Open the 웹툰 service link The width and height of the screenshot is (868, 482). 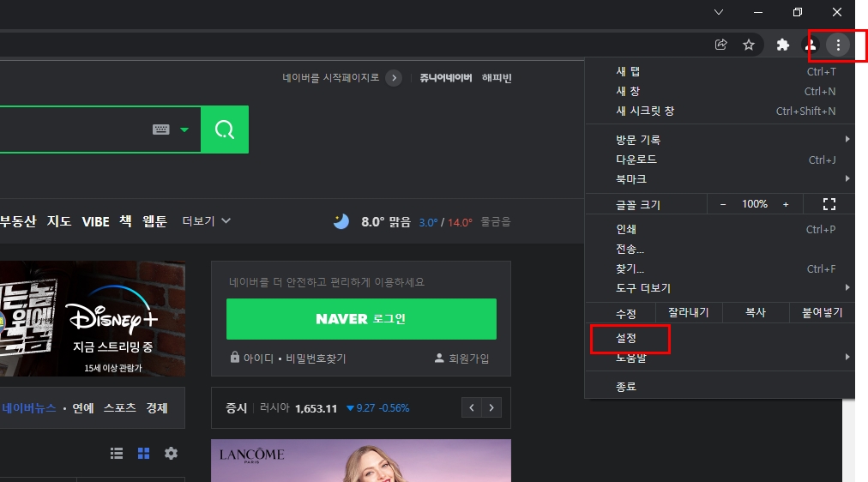(154, 221)
